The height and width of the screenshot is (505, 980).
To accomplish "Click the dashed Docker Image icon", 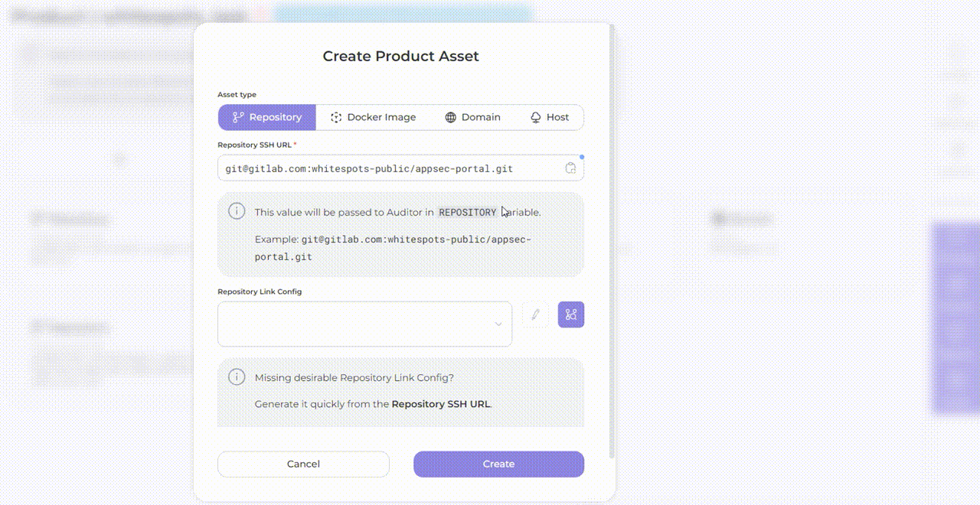I will tap(336, 117).
